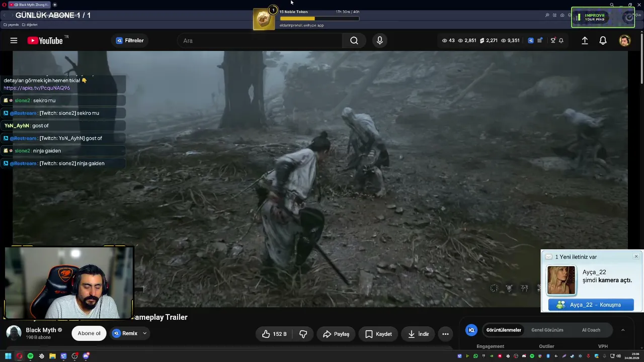This screenshot has height=362, width=644.
Task: Open the apiq.tv link in chat
Action: pos(37,88)
